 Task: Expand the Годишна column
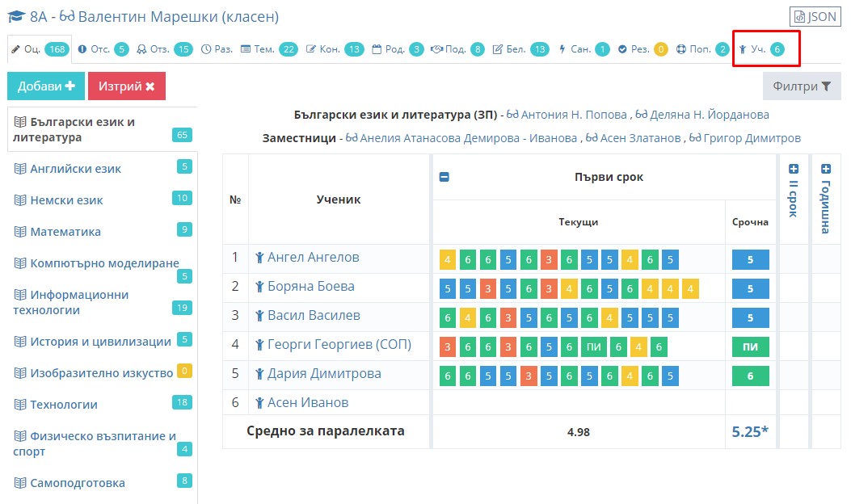(826, 169)
